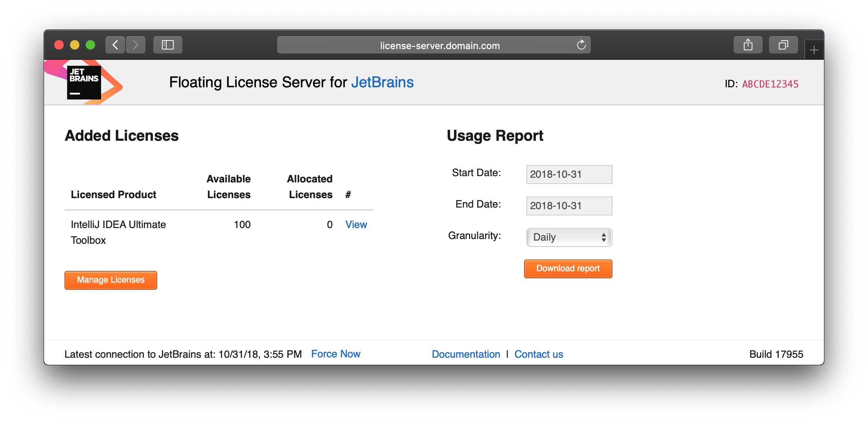868x423 pixels.
Task: Open the Share menu icon
Action: point(747,44)
